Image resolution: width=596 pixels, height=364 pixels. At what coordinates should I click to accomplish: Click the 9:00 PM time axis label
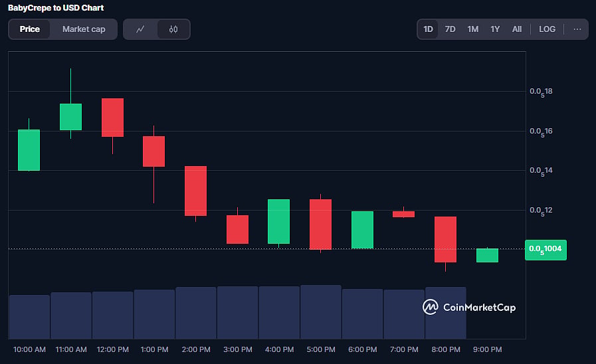487,349
